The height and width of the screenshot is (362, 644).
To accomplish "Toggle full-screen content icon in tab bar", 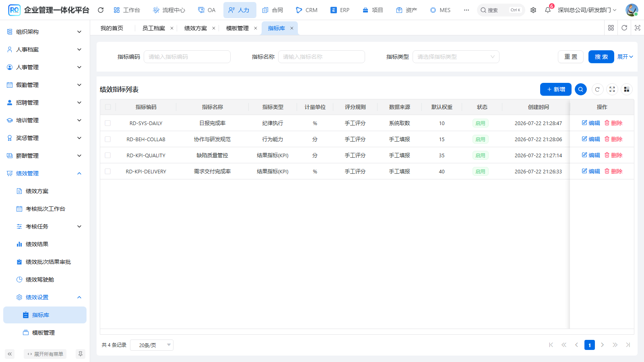I will tap(638, 28).
